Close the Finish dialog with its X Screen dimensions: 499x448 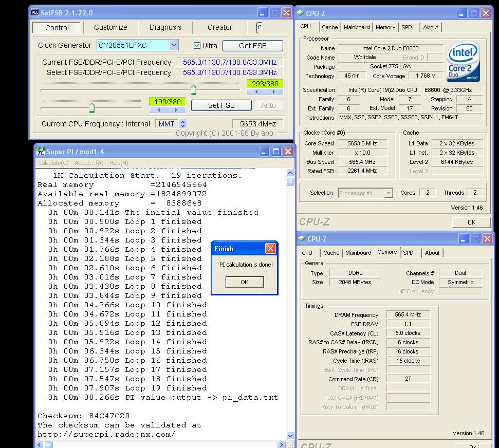click(x=270, y=248)
